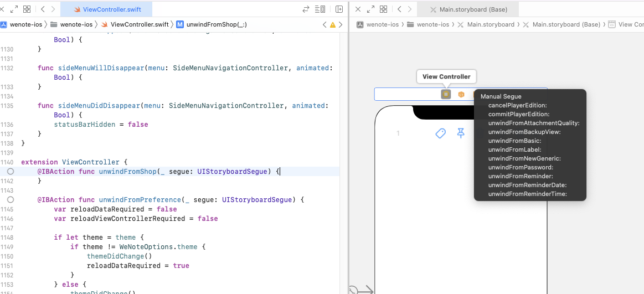Viewport: 644px width, 294px height.
Task: Click line number 1132 in gutter
Action: [7, 68]
